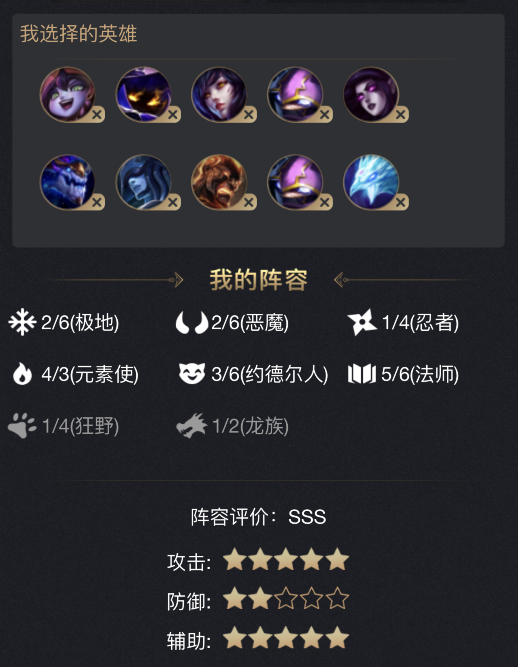Viewport: 518px width, 667px height.
Task: Select the Veigar hero portrait with glowing eyes
Action: (x=143, y=94)
